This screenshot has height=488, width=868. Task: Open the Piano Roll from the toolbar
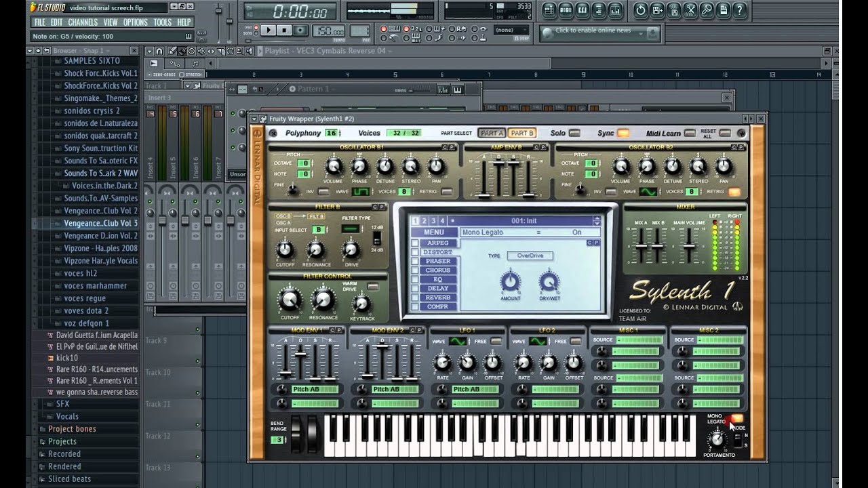(582, 10)
